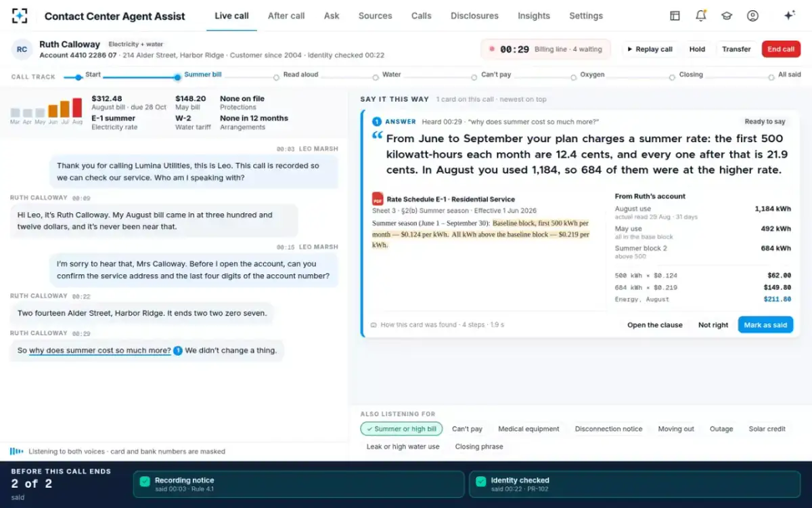Open the user profile icon
Screen dimensions: 812x508
(x=752, y=16)
